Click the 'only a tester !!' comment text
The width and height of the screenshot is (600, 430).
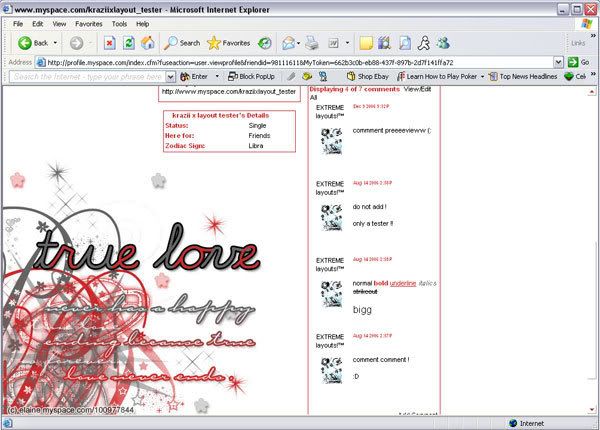coord(373,224)
